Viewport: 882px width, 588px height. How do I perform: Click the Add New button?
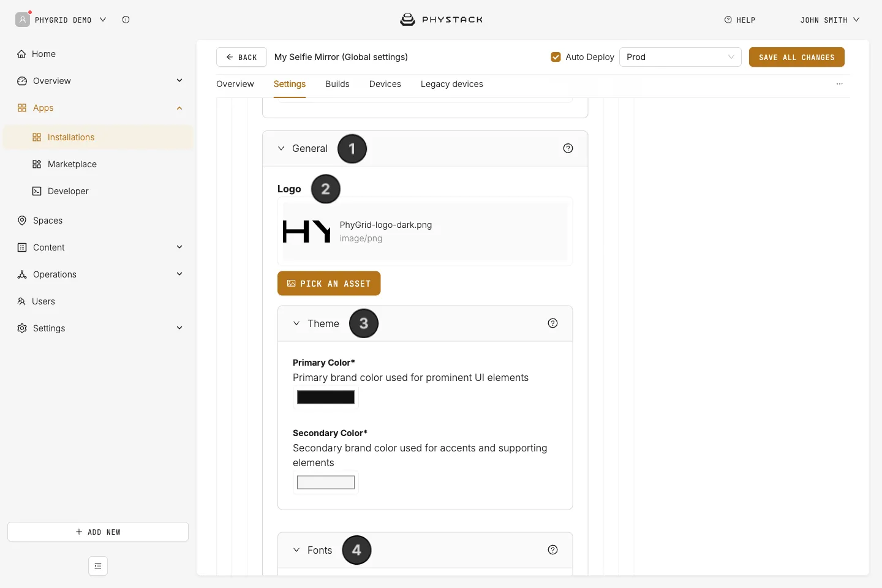click(x=98, y=532)
